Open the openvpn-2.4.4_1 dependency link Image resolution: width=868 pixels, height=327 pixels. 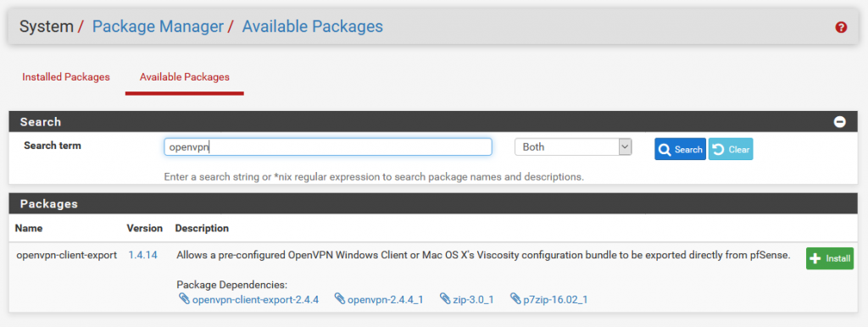tap(386, 299)
